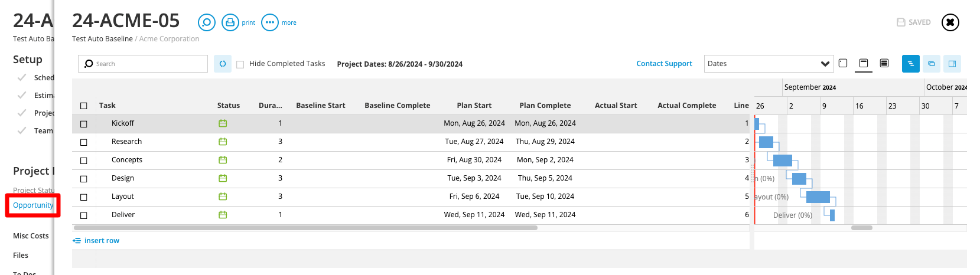Click the Kickoff row status calendar icon
Screen dimensions: 980x275
[223, 123]
